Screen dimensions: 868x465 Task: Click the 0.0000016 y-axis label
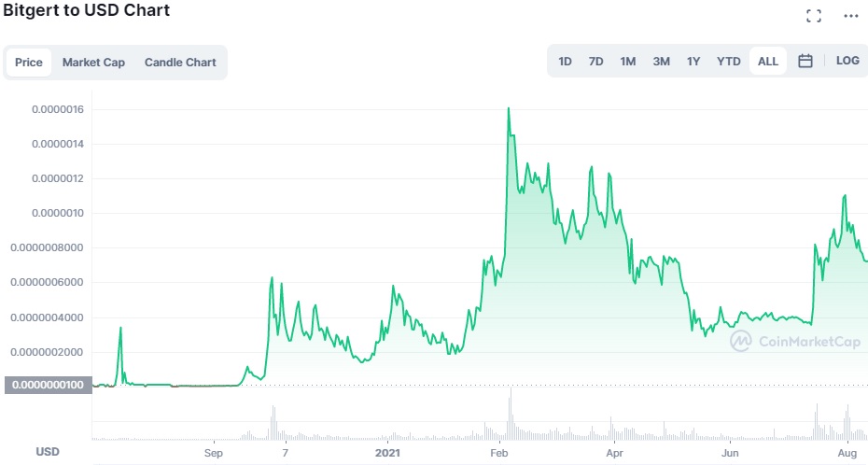(x=58, y=109)
